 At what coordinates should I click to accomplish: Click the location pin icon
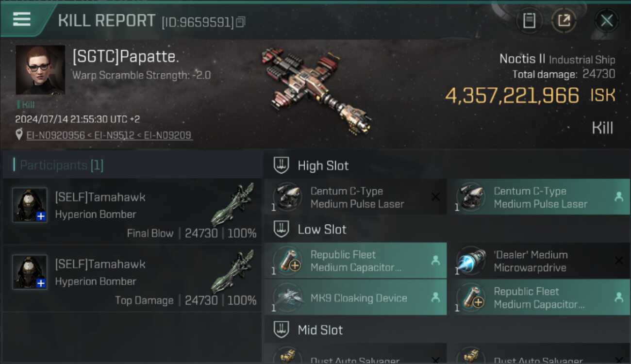pos(19,135)
